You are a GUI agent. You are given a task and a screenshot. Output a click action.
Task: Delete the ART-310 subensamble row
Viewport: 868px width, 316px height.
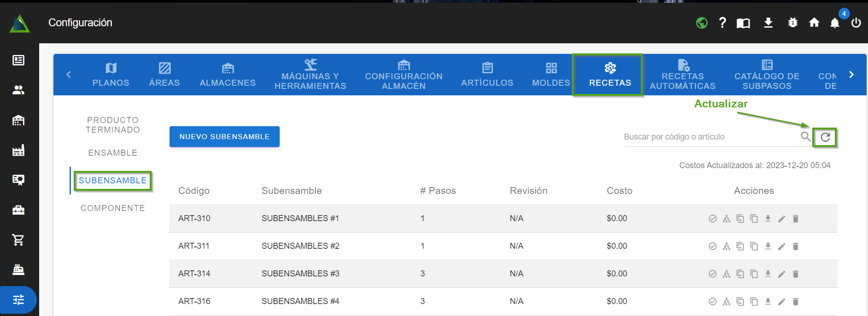[x=795, y=219]
